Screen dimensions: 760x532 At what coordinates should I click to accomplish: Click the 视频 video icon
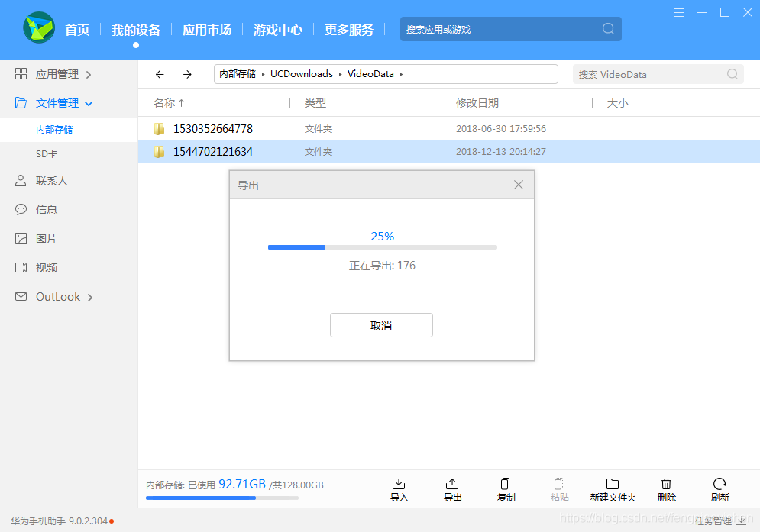[x=21, y=267]
